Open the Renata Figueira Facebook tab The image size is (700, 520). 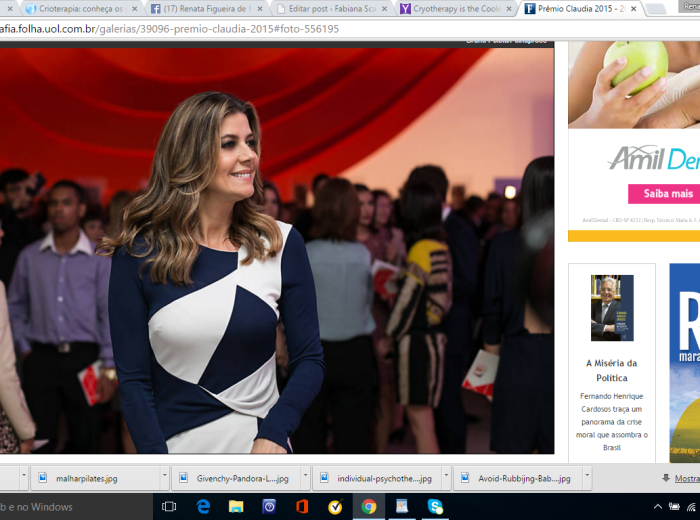pos(205,8)
